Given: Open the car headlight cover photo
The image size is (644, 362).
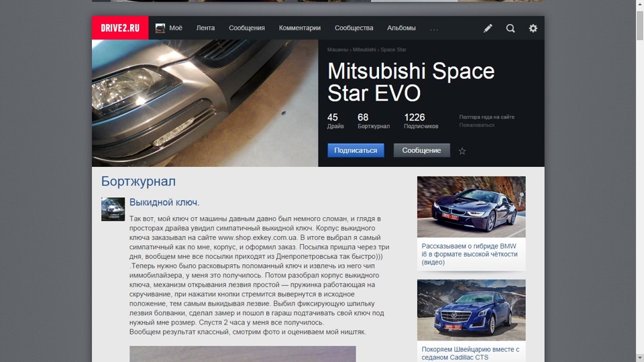Looking at the screenshot, I should tap(205, 103).
